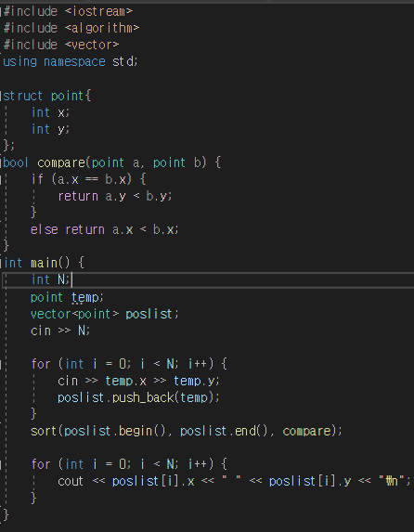Click 'poslist[i].x' in the cout line
This screenshot has height=532, width=414.
(153, 481)
